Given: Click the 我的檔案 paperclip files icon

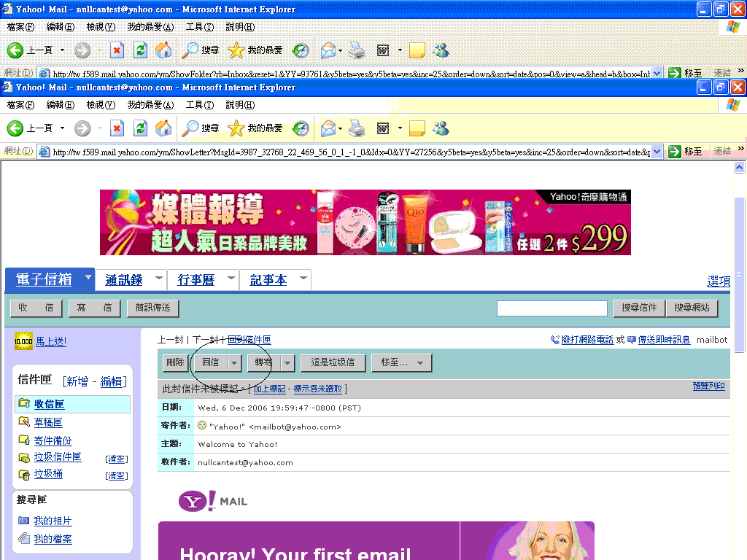Looking at the screenshot, I should coord(23,539).
